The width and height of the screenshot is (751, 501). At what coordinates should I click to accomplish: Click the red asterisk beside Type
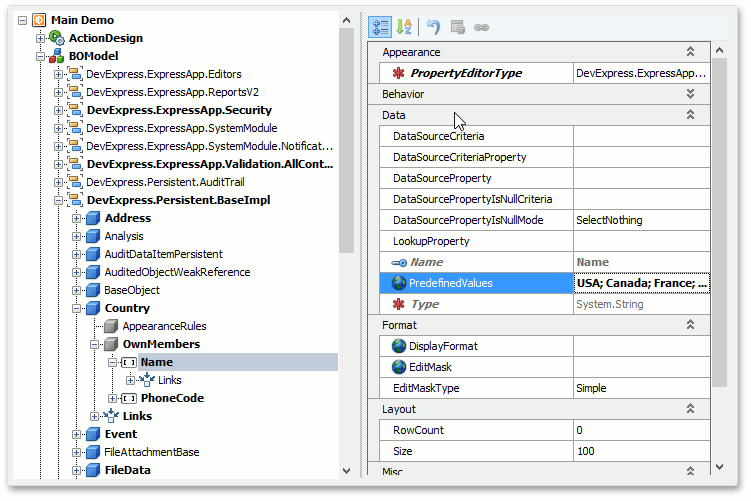(x=398, y=304)
